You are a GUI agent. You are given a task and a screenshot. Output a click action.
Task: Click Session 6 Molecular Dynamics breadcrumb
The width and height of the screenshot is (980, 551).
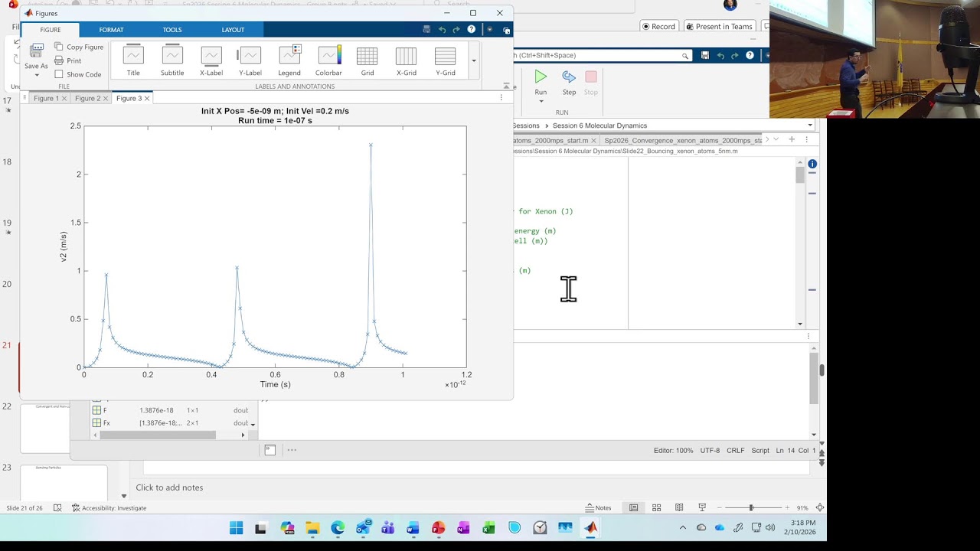coord(599,126)
